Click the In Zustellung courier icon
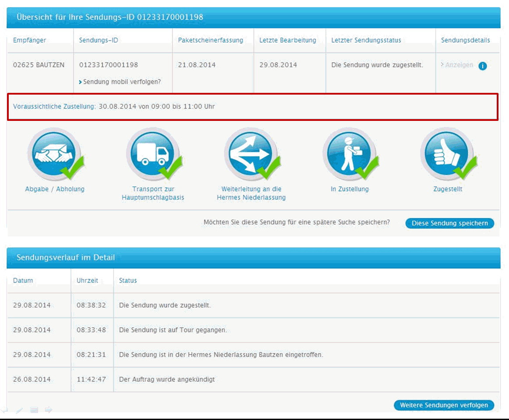The image size is (509, 420). [349, 154]
